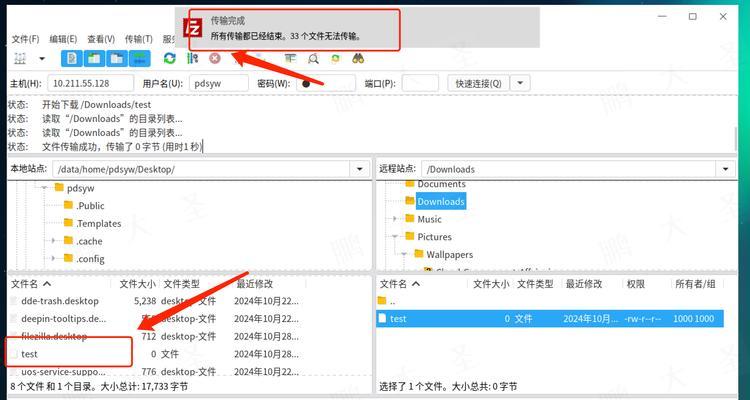Toggle the message log display
Image resolution: width=750 pixels, height=400 pixels.
(x=72, y=58)
